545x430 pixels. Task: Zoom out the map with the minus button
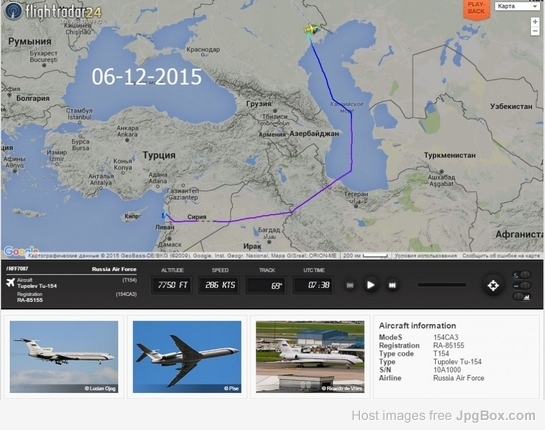tap(535, 31)
